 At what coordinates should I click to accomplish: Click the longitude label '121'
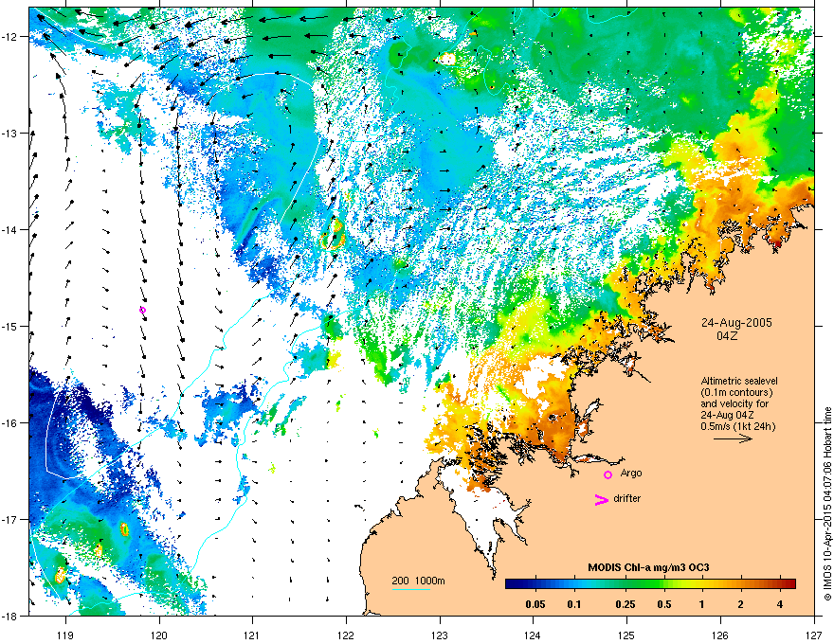[x=252, y=635]
